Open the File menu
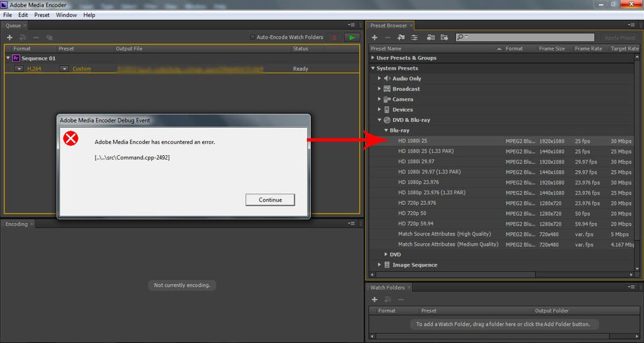The width and height of the screenshot is (644, 343). pyautogui.click(x=8, y=15)
